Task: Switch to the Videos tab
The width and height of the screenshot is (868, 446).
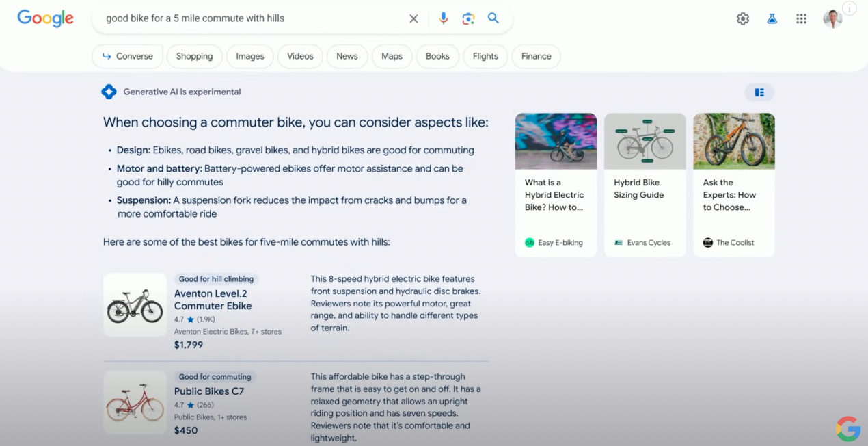Action: point(300,56)
